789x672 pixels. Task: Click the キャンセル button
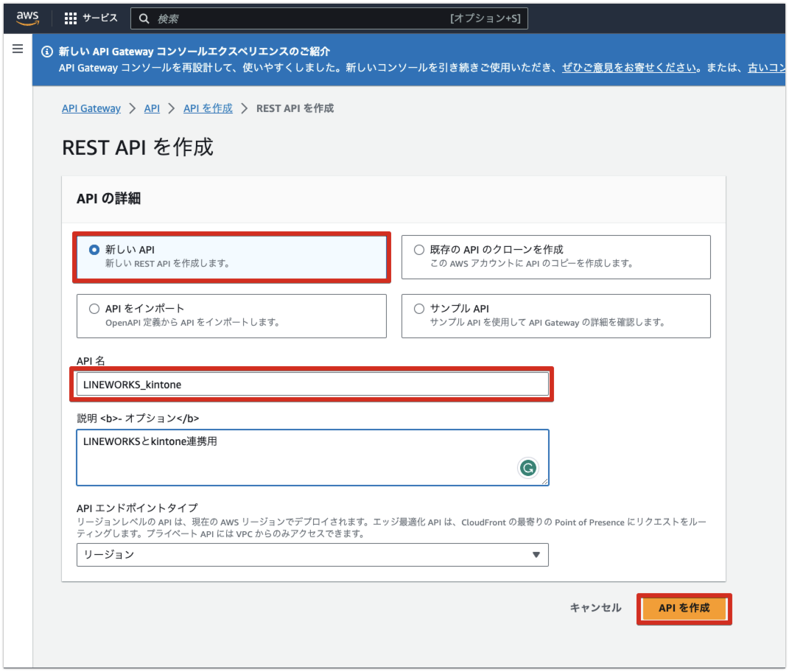[595, 608]
